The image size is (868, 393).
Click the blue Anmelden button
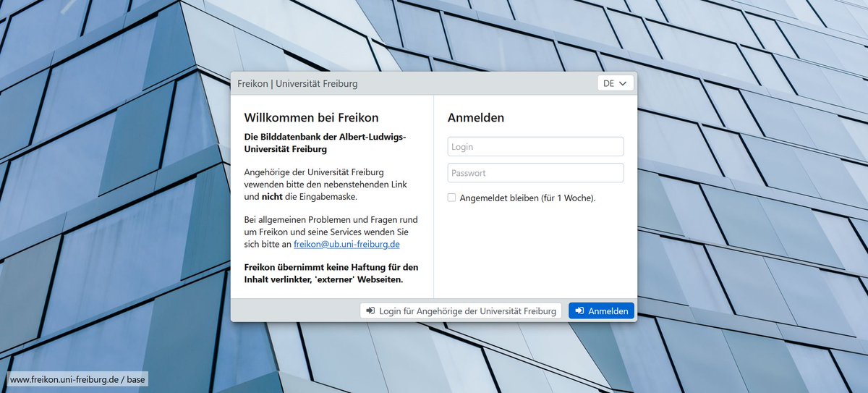(601, 310)
